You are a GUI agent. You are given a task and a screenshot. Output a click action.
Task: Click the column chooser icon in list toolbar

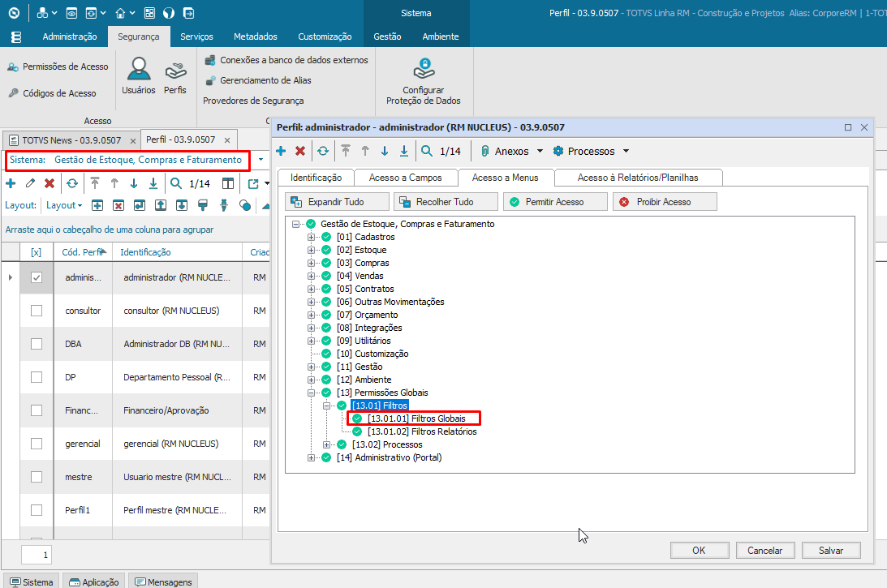(x=227, y=183)
